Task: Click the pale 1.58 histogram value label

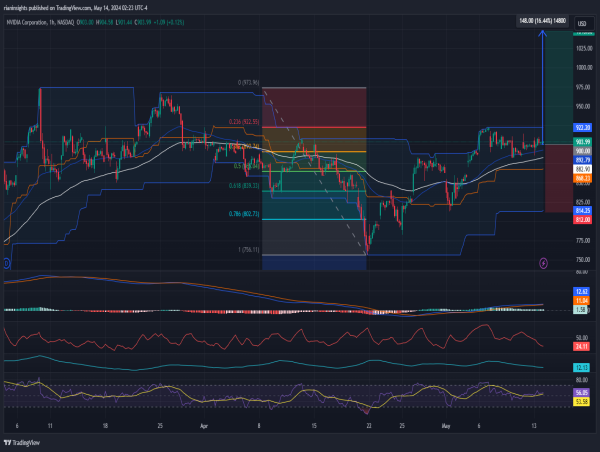Action: pos(580,310)
